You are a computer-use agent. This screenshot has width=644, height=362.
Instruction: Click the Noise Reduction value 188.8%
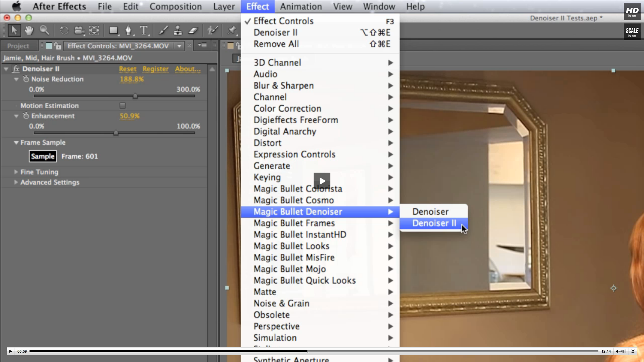[x=132, y=79]
